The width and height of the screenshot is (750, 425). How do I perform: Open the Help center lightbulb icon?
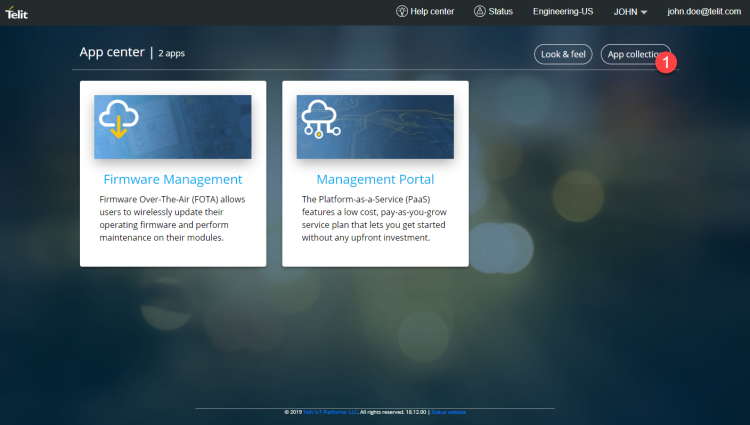402,11
